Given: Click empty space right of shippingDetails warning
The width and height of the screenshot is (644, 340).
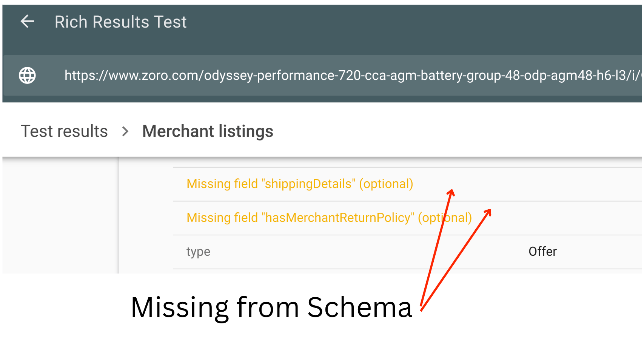Looking at the screenshot, I should [547, 184].
